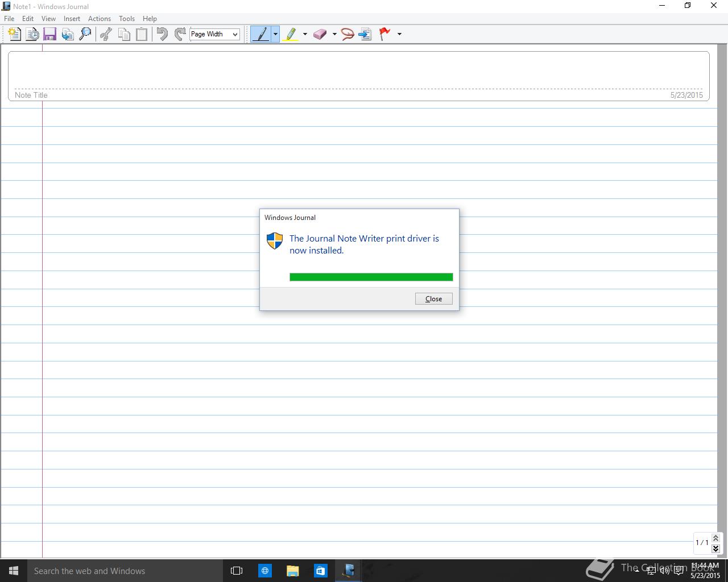The width and height of the screenshot is (728, 582).
Task: Expand the Flag options arrow
Action: 399,34
